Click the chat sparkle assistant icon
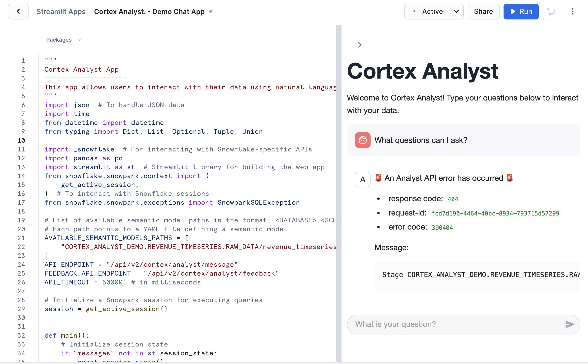588x364 pixels. [x=550, y=12]
